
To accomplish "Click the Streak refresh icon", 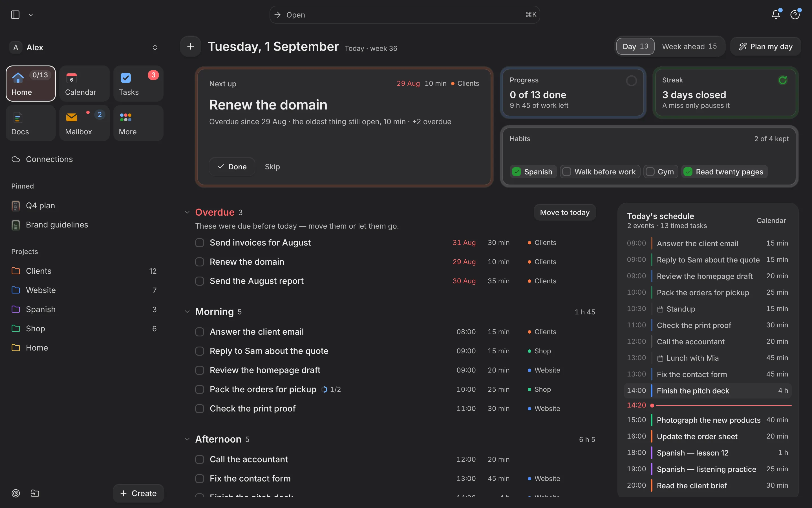I will pos(783,80).
